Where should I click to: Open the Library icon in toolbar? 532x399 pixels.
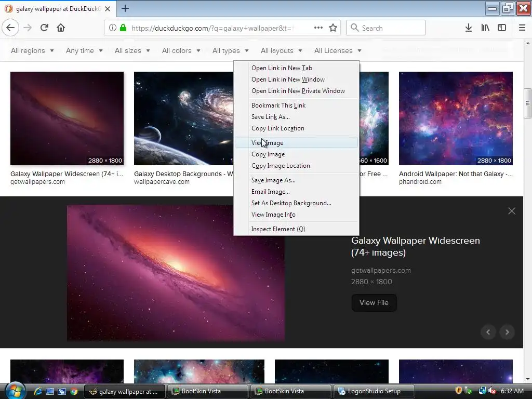485,28
